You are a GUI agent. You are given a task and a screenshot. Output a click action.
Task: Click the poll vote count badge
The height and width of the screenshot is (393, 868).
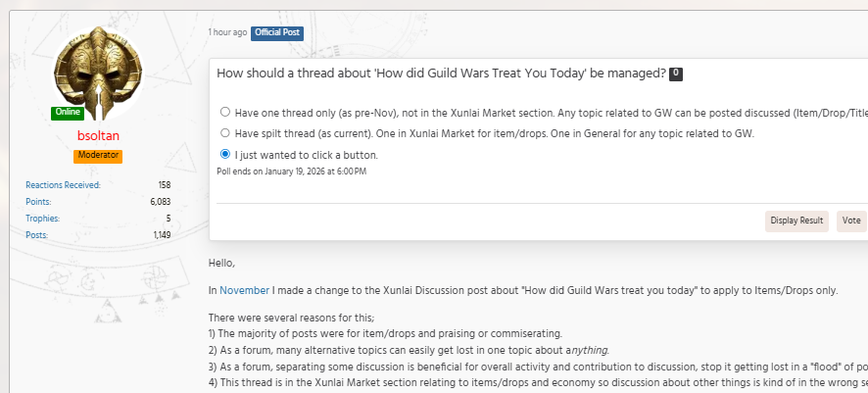pos(676,74)
